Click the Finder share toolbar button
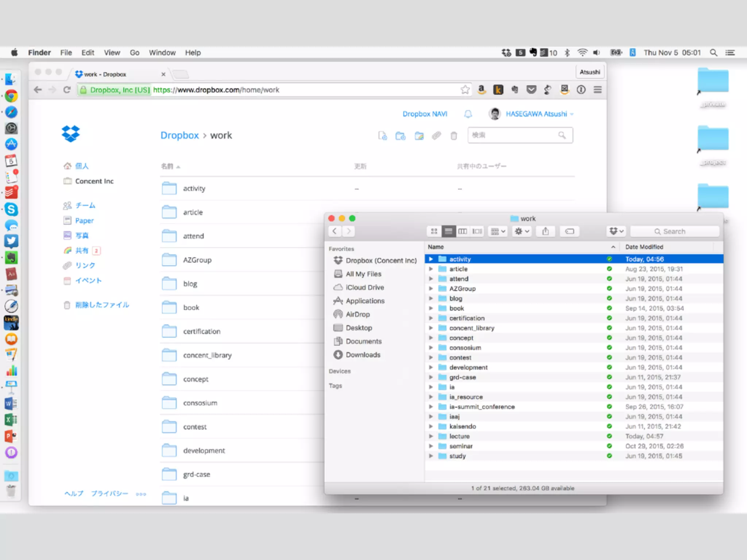The height and width of the screenshot is (560, 747). [545, 231]
